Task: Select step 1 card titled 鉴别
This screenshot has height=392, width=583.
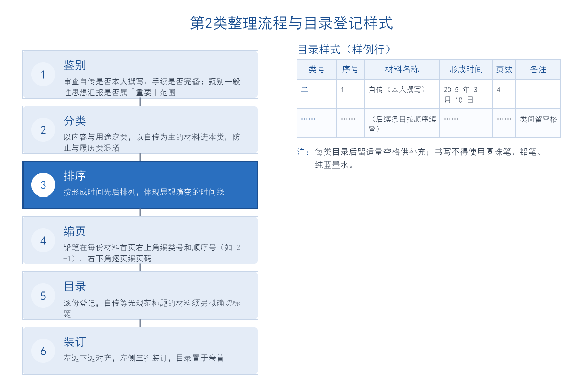Action: [140, 74]
